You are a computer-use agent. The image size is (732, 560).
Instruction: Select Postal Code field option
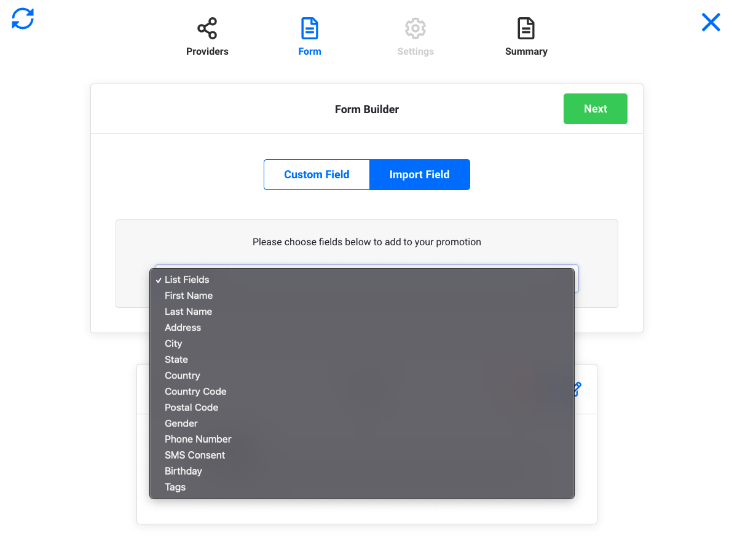pos(191,408)
